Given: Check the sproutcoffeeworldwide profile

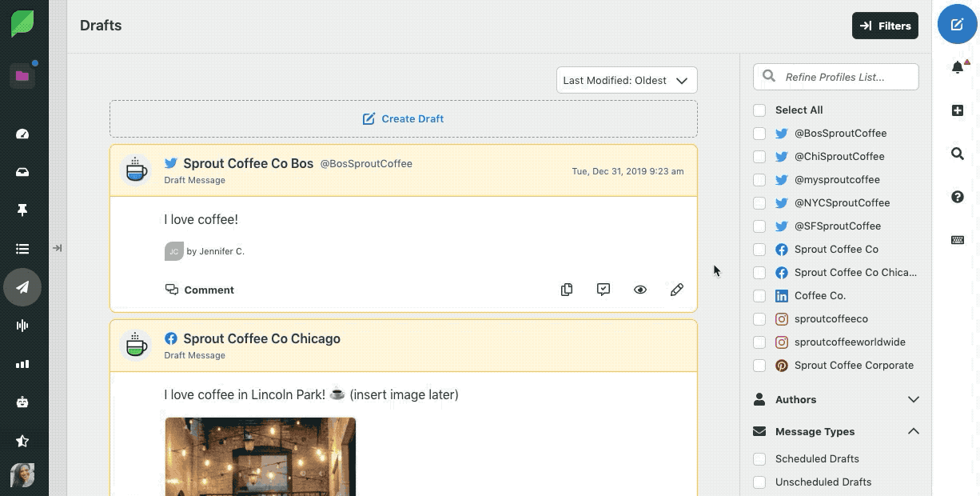Looking at the screenshot, I should click(759, 342).
